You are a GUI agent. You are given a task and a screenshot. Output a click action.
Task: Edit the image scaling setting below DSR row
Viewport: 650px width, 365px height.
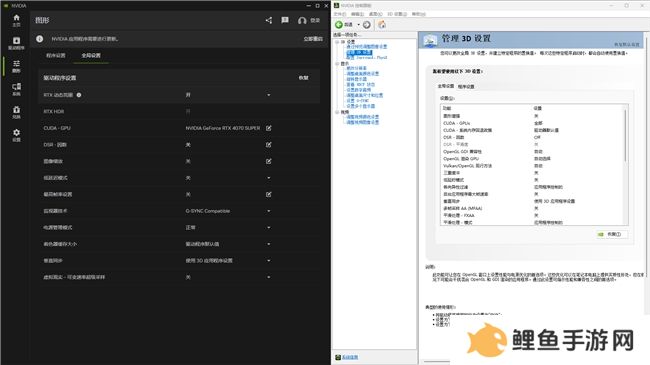click(x=269, y=161)
